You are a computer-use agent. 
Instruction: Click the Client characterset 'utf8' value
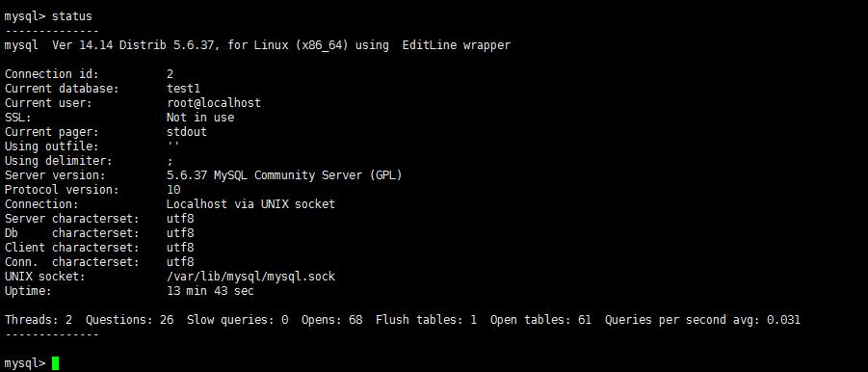pos(180,248)
